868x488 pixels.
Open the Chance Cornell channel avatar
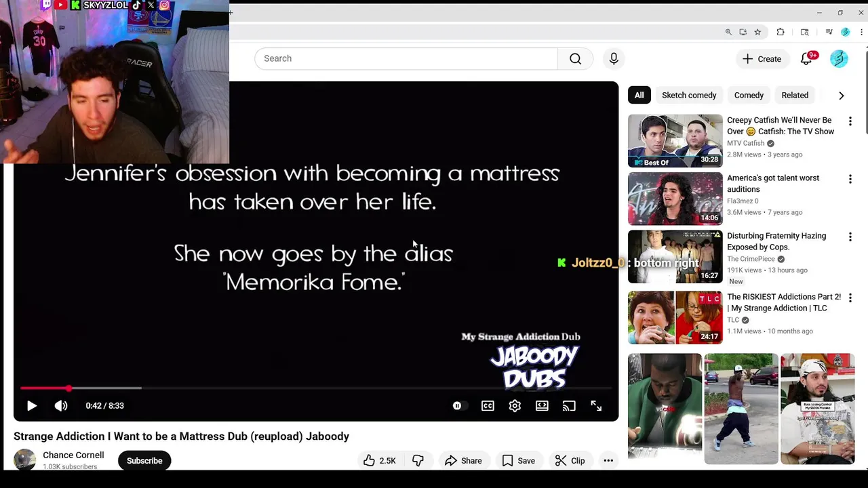click(25, 460)
